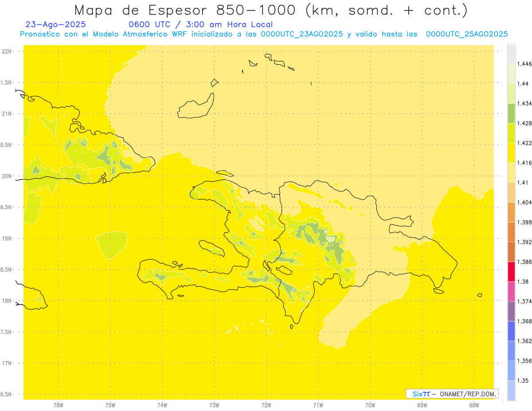532x411 pixels.
Task: Pick the light gray swatch above 1.446
Action: click(x=511, y=54)
